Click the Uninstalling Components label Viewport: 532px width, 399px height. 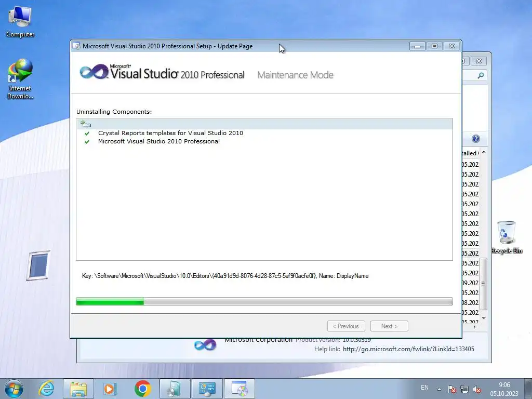pos(114,112)
